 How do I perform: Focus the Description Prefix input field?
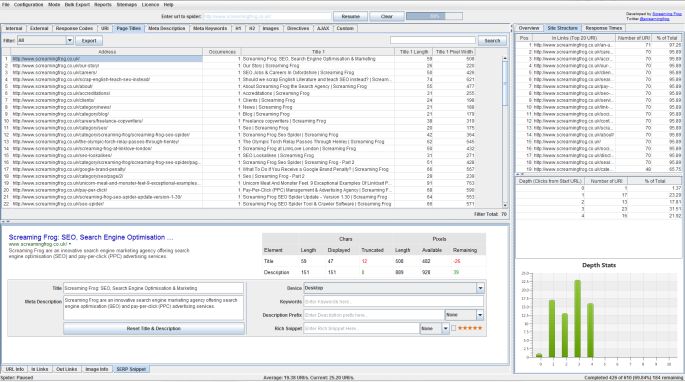click(374, 315)
